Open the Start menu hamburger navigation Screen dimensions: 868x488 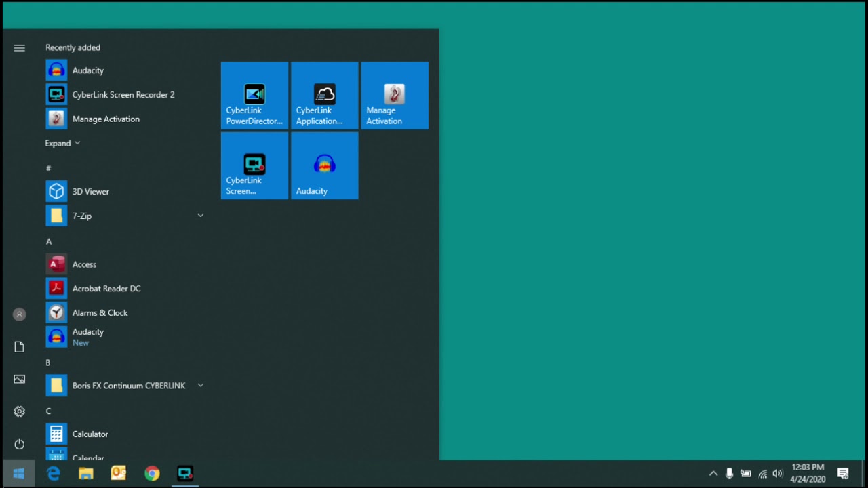point(19,48)
